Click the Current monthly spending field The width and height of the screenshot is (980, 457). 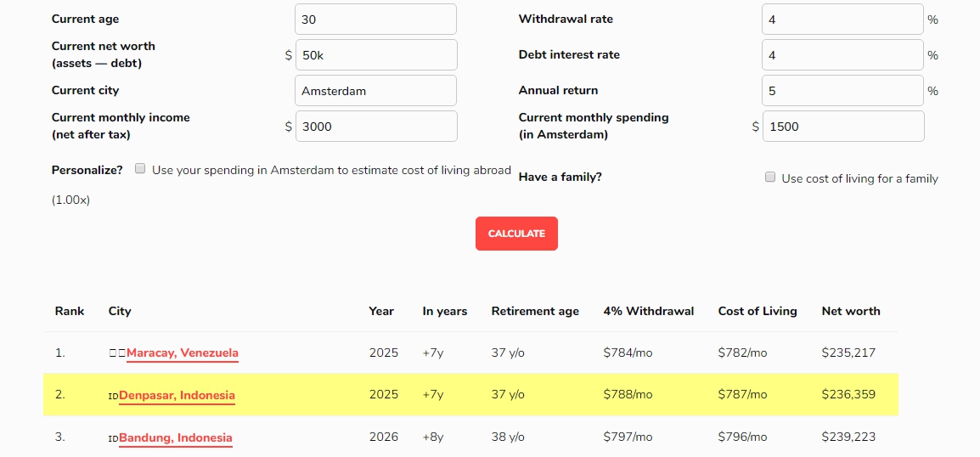(x=843, y=127)
